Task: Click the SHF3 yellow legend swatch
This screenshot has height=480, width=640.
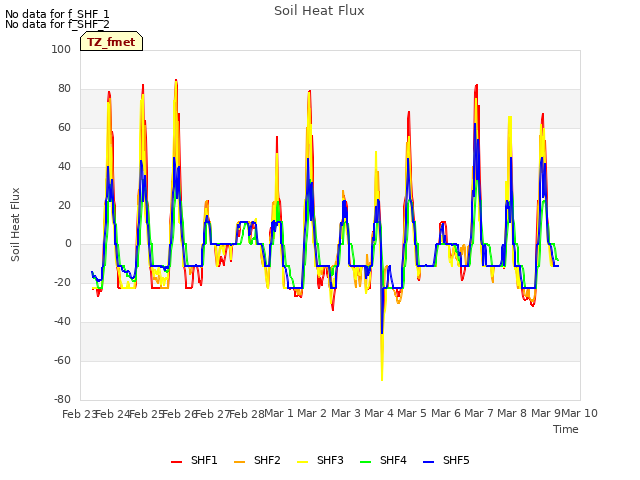Action: coord(302,462)
